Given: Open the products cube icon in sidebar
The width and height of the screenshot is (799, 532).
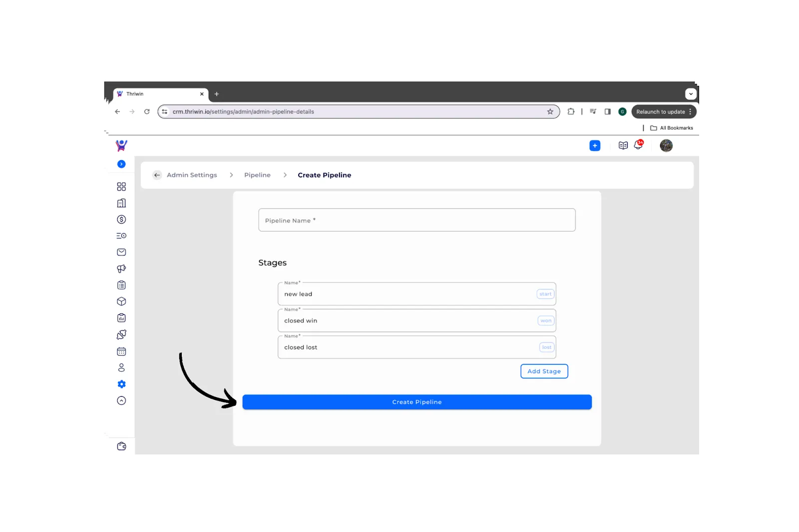Looking at the screenshot, I should coord(121,301).
